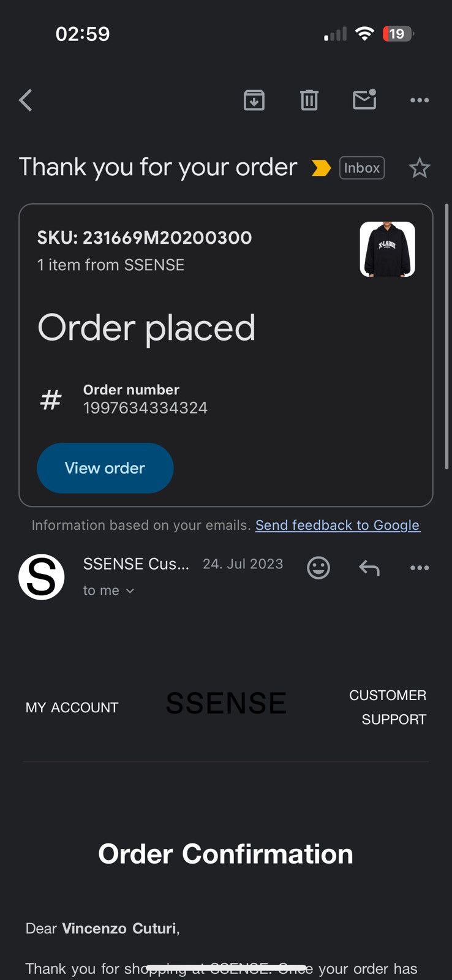Reply to the email using reply arrow
This screenshot has height=980, width=452.
[x=369, y=568]
